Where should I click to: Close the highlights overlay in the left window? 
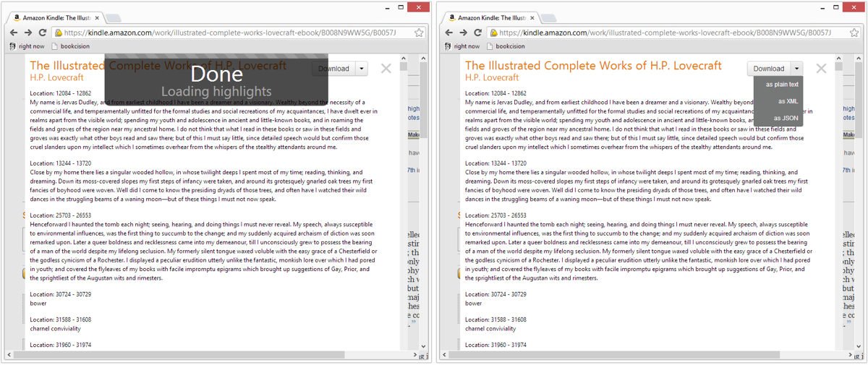[386, 69]
